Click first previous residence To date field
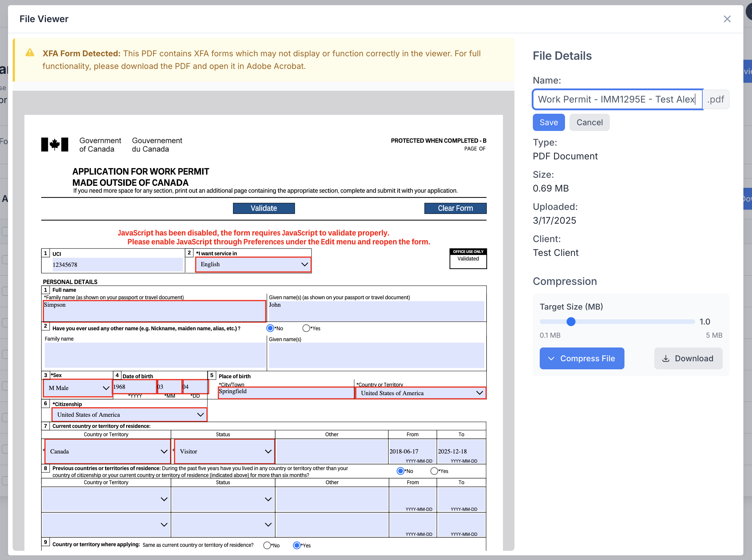The width and height of the screenshot is (752, 560). point(461,499)
